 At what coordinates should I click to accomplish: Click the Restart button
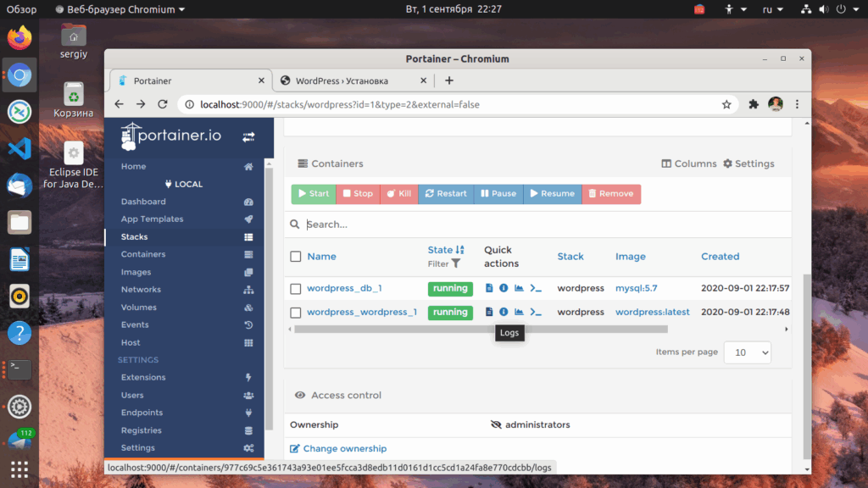(446, 194)
